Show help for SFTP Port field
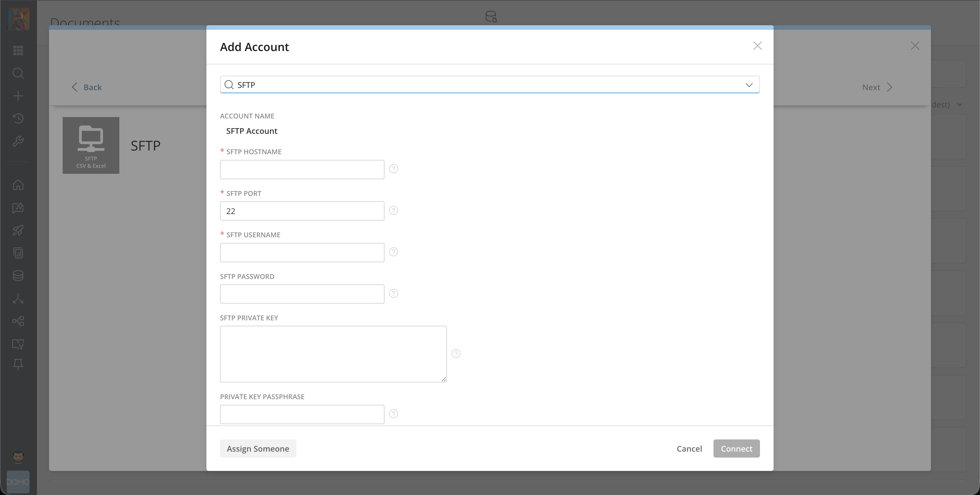The width and height of the screenshot is (980, 495). [393, 210]
